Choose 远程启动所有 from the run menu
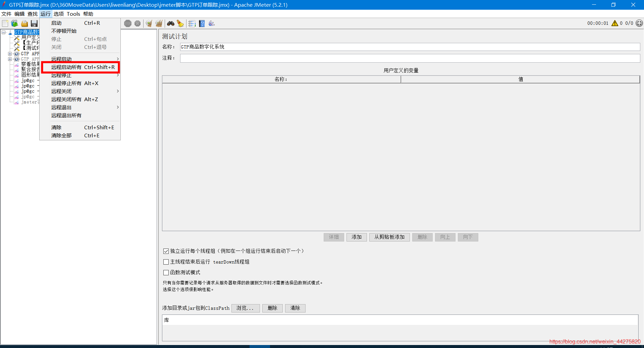Screen dimensions: 644x348 click(80, 67)
